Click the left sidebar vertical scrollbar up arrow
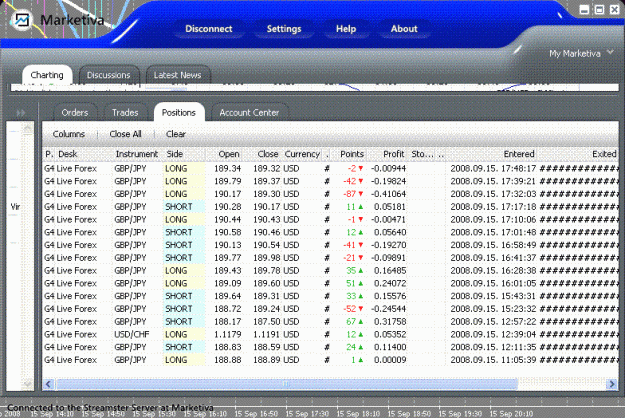This screenshot has width=625, height=418. pyautogui.click(x=28, y=128)
